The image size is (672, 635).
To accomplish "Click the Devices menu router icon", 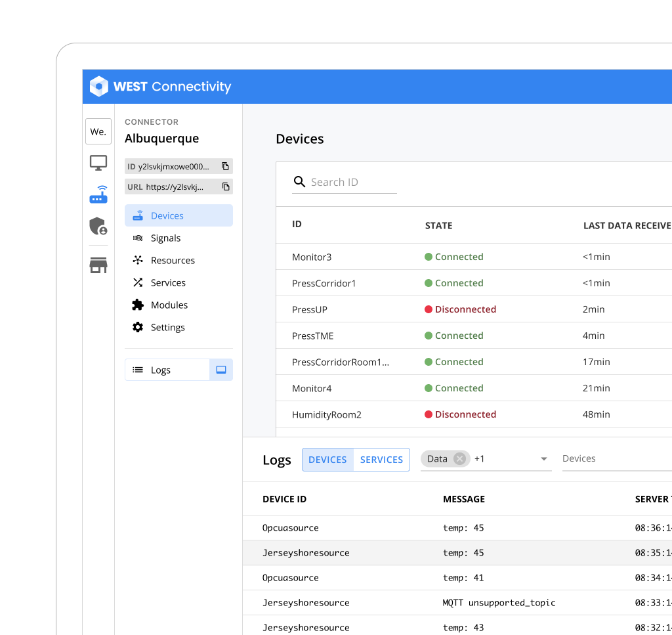I will 138,215.
